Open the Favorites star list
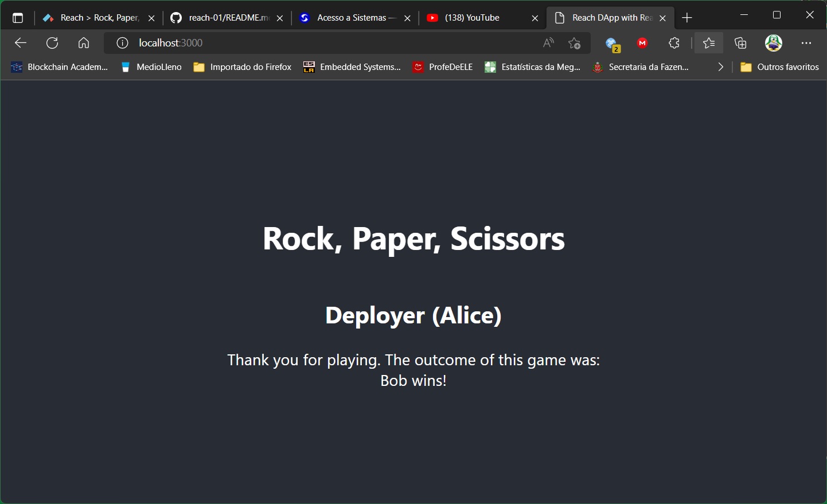This screenshot has height=504, width=827. coord(709,43)
